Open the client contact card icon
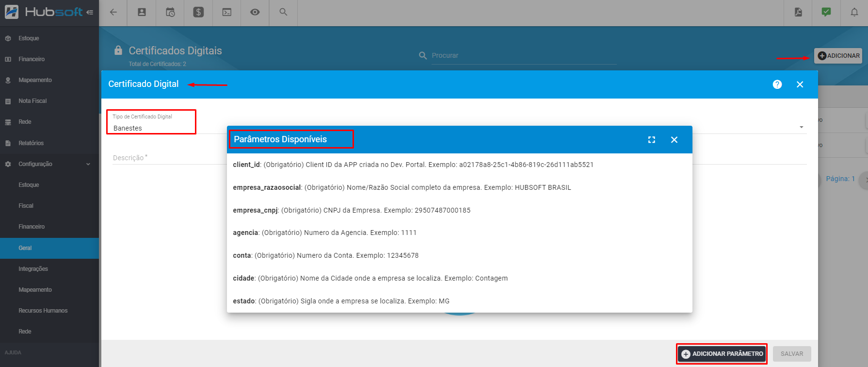This screenshot has height=367, width=868. pyautogui.click(x=142, y=12)
